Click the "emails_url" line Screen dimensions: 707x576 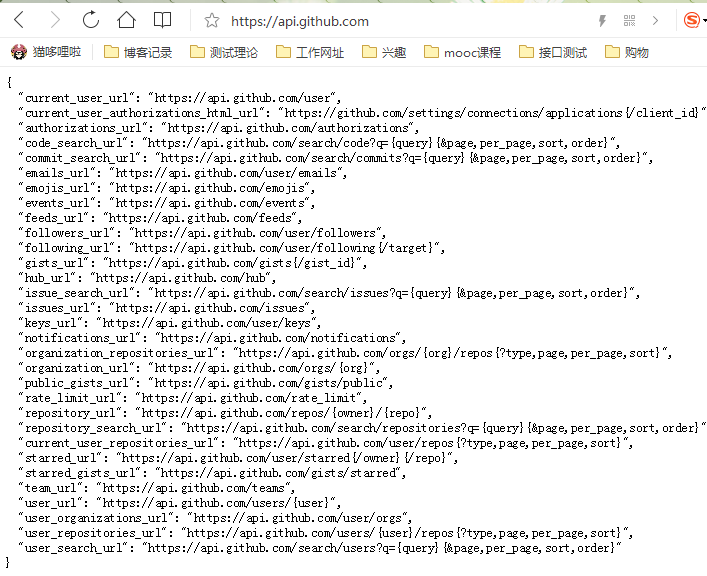tap(183, 173)
